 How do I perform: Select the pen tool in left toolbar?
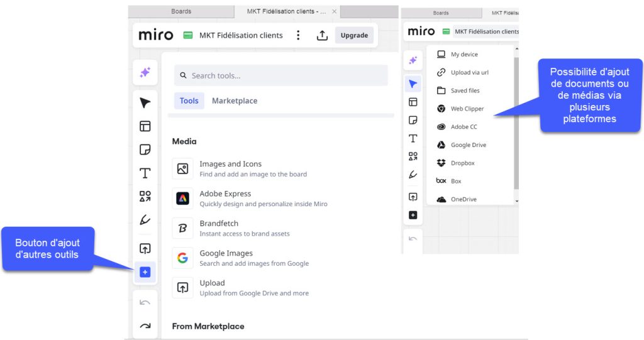point(145,220)
